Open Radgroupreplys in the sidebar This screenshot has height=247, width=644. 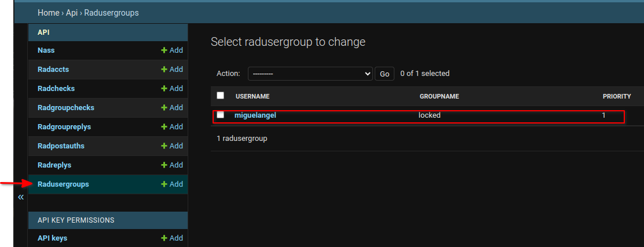coord(64,126)
